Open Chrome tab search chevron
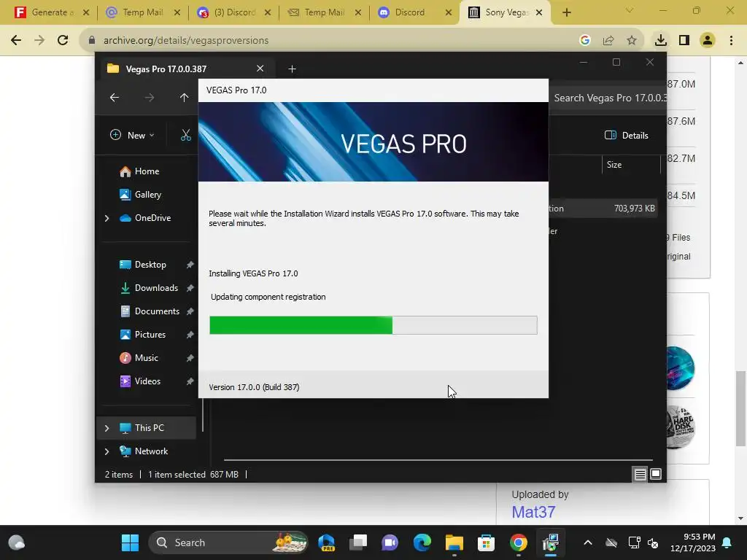 click(630, 10)
